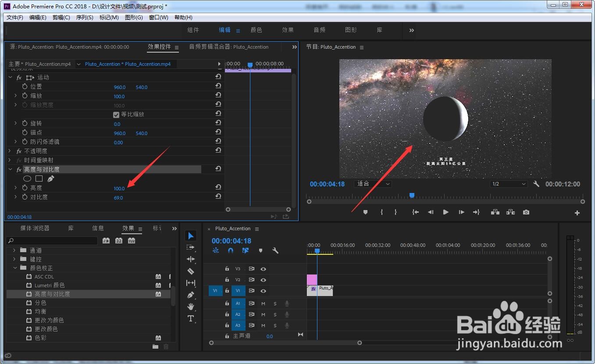Reset the Position parameter
Screen dimensions: 595x364
point(218,86)
